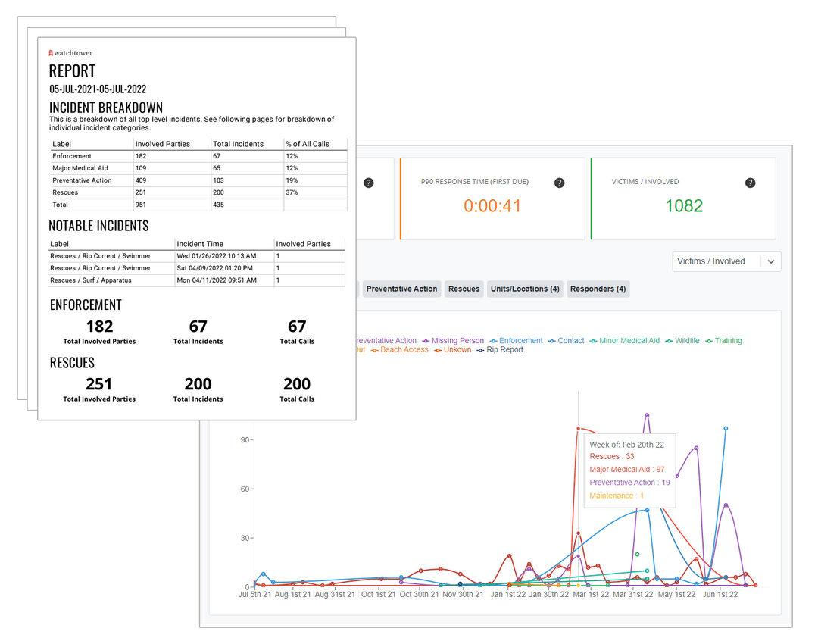Screen dimensions: 818x644
Task: Click the dropdown chevron arrow
Action: tap(771, 261)
